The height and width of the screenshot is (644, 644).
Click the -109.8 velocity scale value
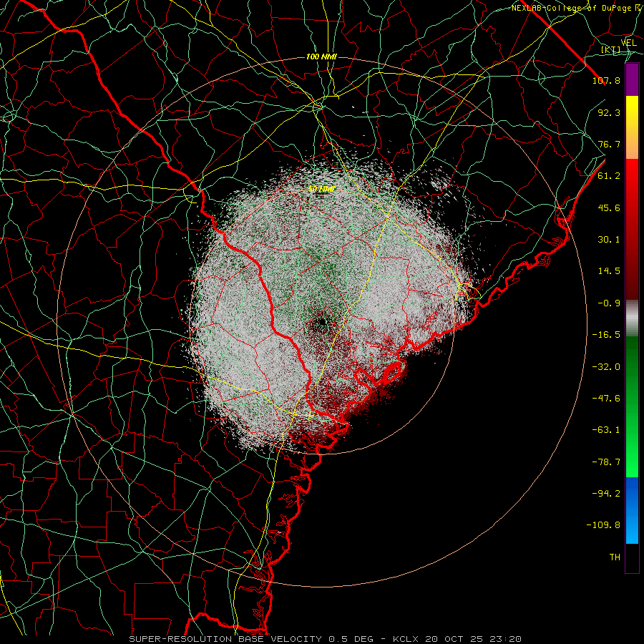603,525
